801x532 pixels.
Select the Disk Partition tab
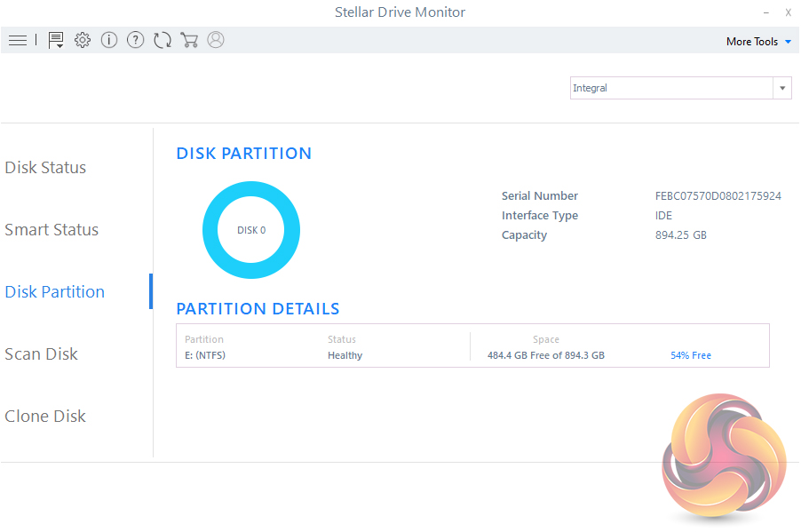[x=55, y=292]
